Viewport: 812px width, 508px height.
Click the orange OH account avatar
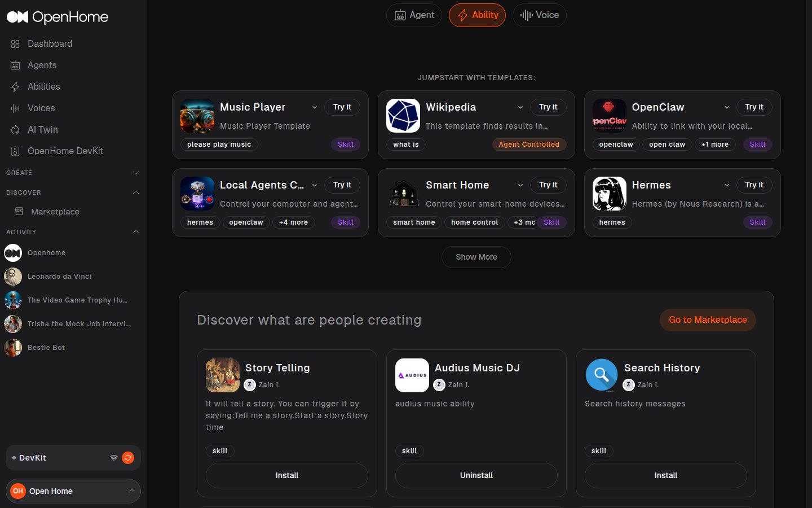18,491
